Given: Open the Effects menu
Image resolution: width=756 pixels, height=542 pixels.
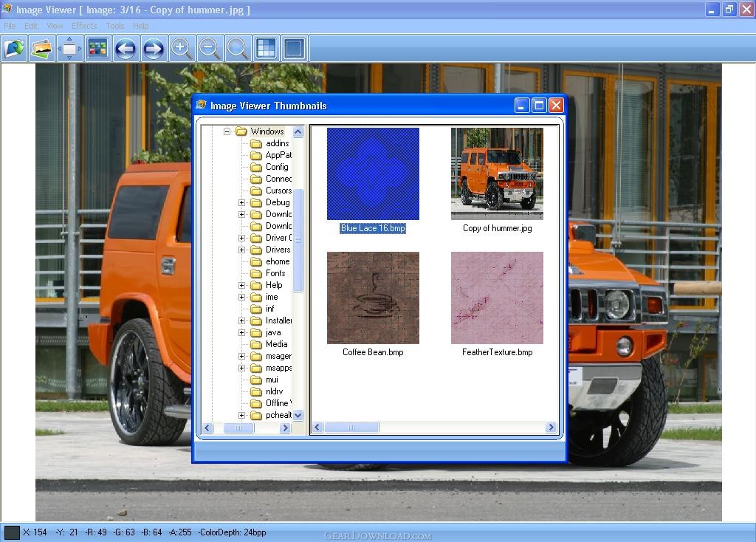Looking at the screenshot, I should (x=84, y=26).
